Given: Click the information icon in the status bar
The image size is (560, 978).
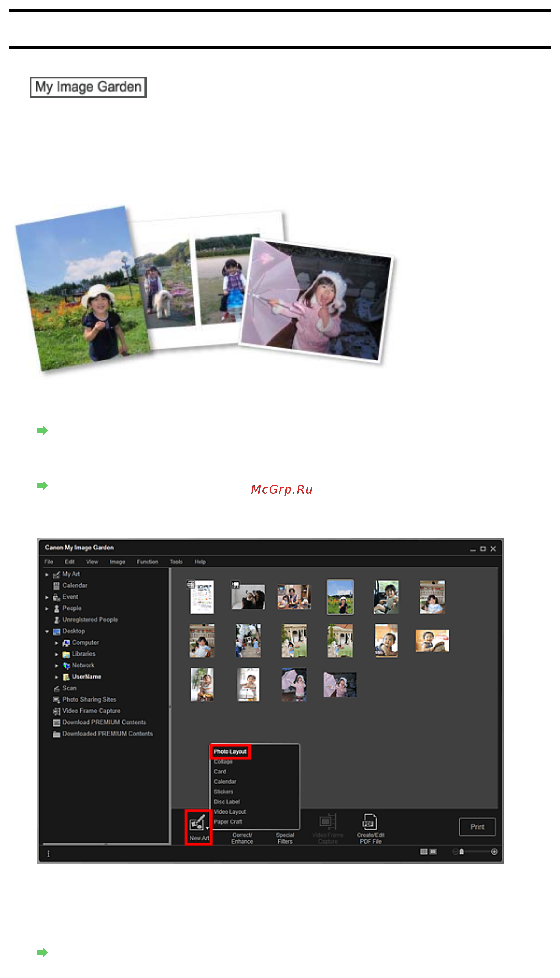Looking at the screenshot, I should [49, 854].
